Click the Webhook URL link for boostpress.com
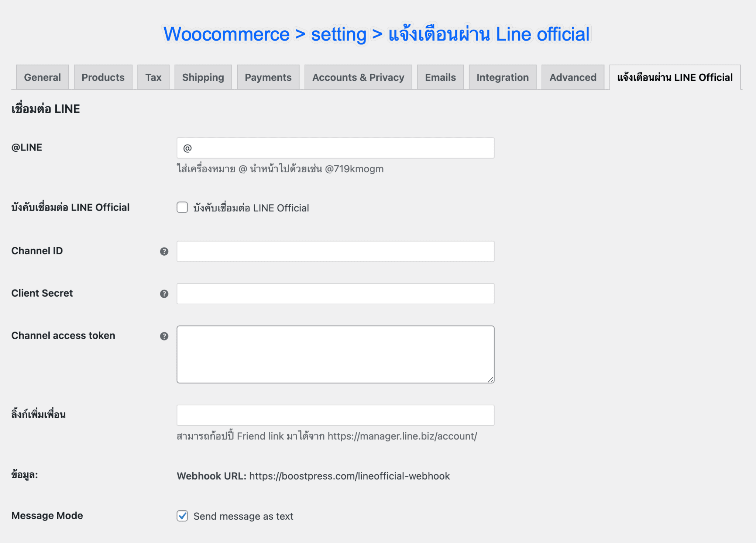756x543 pixels. pyautogui.click(x=349, y=476)
